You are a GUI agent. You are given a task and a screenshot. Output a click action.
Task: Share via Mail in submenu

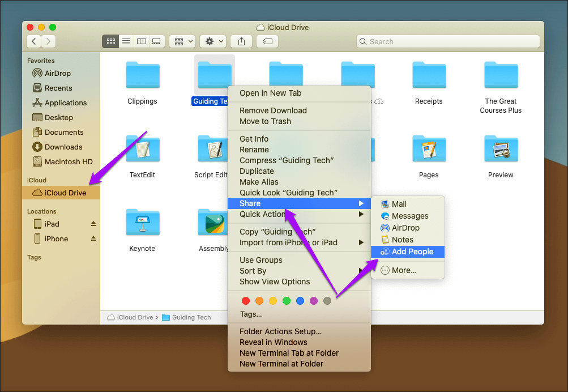point(408,204)
